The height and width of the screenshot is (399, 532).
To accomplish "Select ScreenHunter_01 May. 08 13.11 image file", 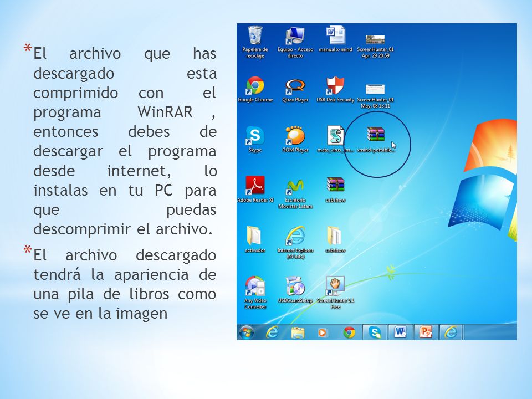I will [x=375, y=96].
